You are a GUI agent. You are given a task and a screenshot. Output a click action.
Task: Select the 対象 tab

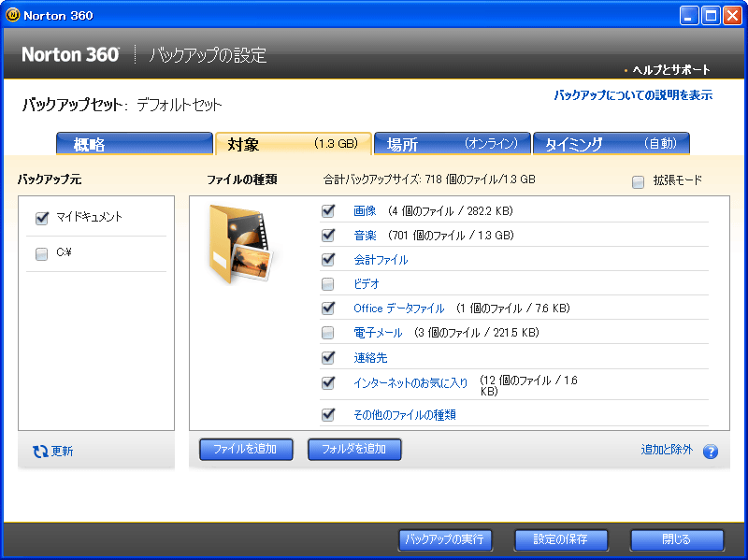[x=294, y=144]
